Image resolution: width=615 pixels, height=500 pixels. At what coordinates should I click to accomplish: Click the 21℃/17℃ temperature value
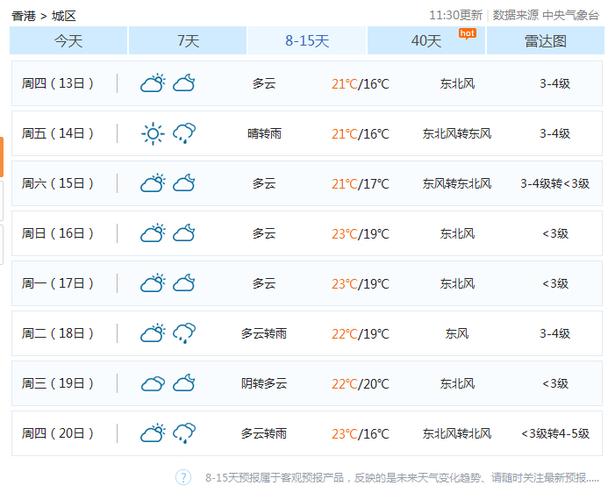tap(360, 184)
